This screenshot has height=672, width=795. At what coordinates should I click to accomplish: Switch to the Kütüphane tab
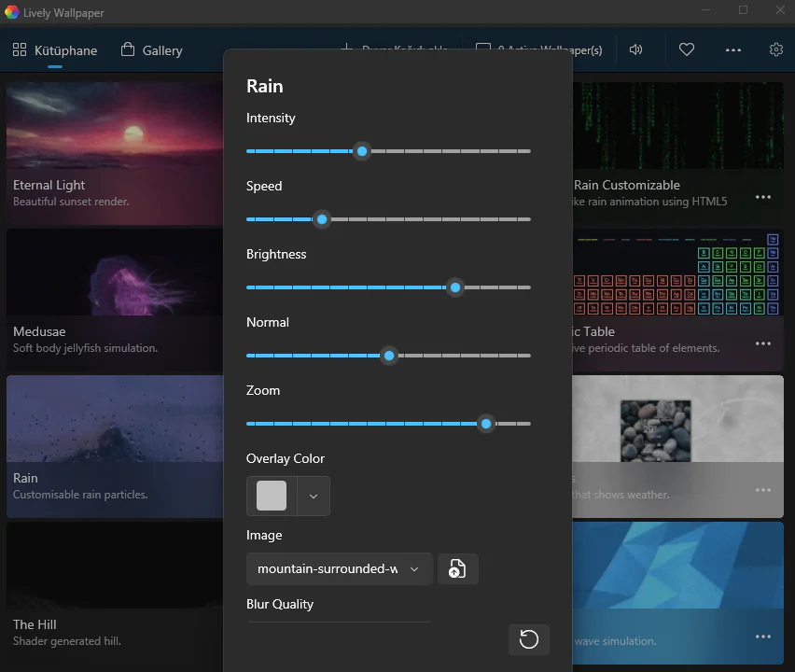[55, 50]
